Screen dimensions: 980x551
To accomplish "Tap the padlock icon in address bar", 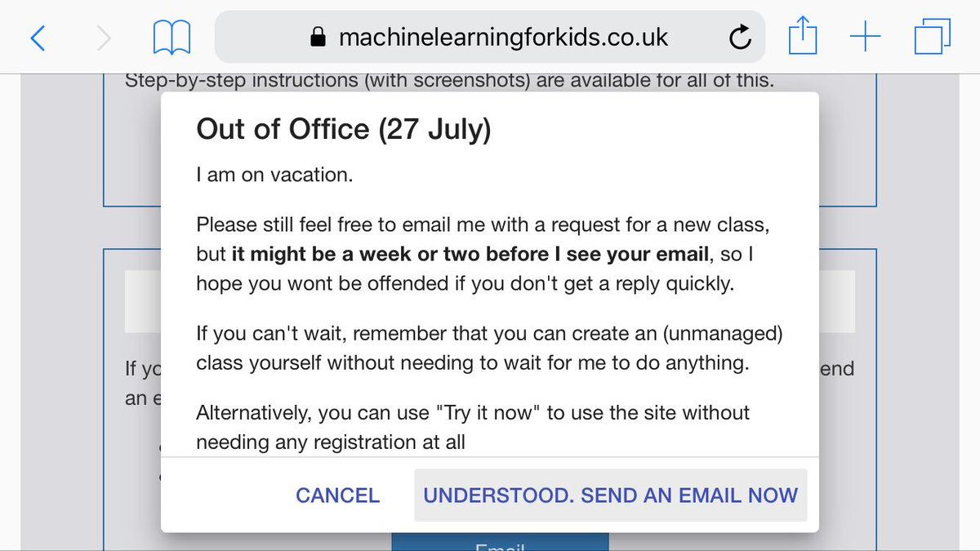I will [x=318, y=38].
